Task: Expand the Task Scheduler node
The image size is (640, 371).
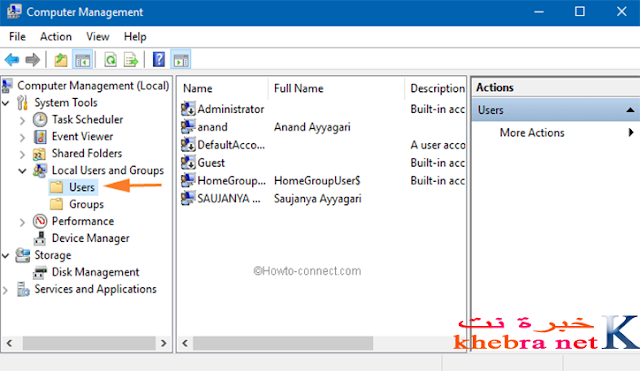Action: point(22,120)
